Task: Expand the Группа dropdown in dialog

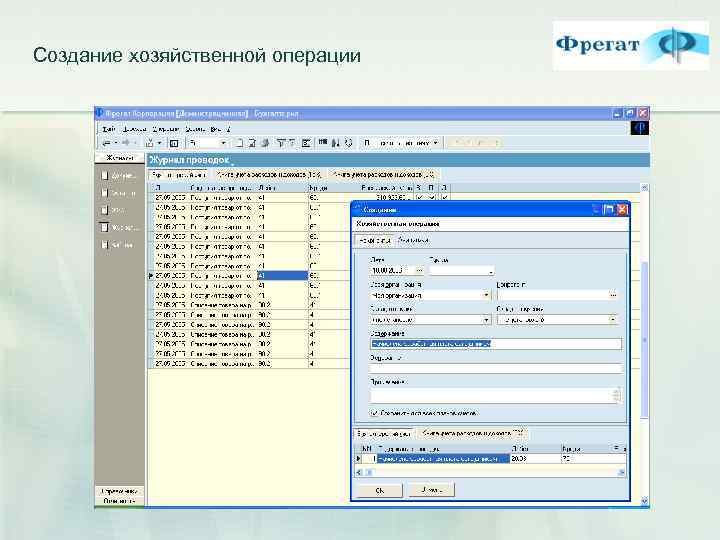Action: (x=490, y=271)
